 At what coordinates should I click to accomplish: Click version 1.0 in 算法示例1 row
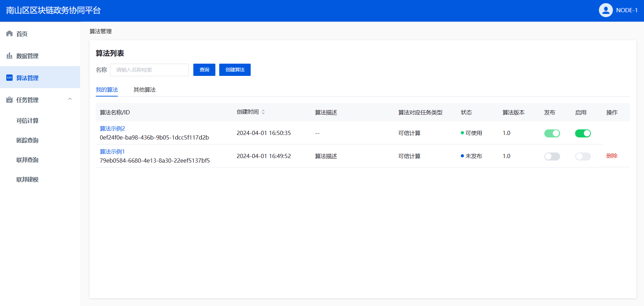point(507,156)
